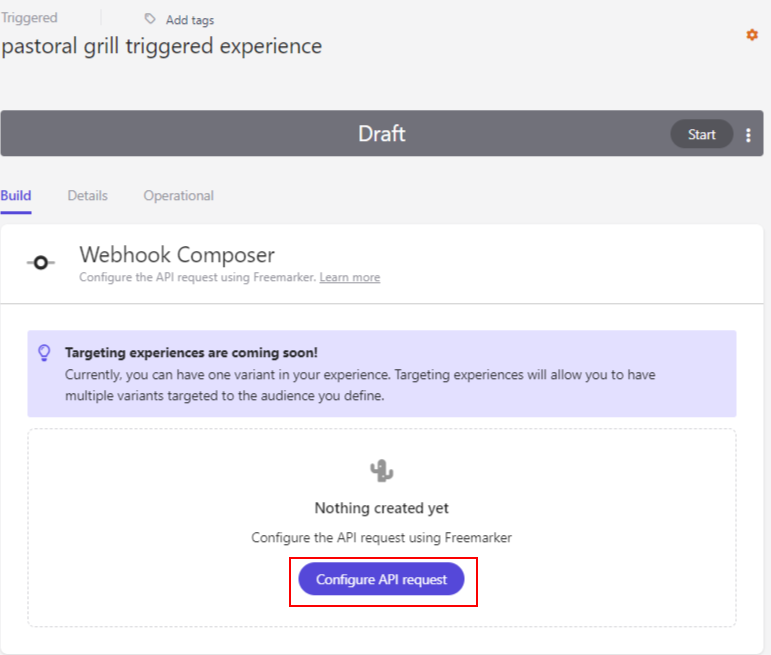This screenshot has width=771, height=655.
Task: Click the Start button
Action: (702, 134)
